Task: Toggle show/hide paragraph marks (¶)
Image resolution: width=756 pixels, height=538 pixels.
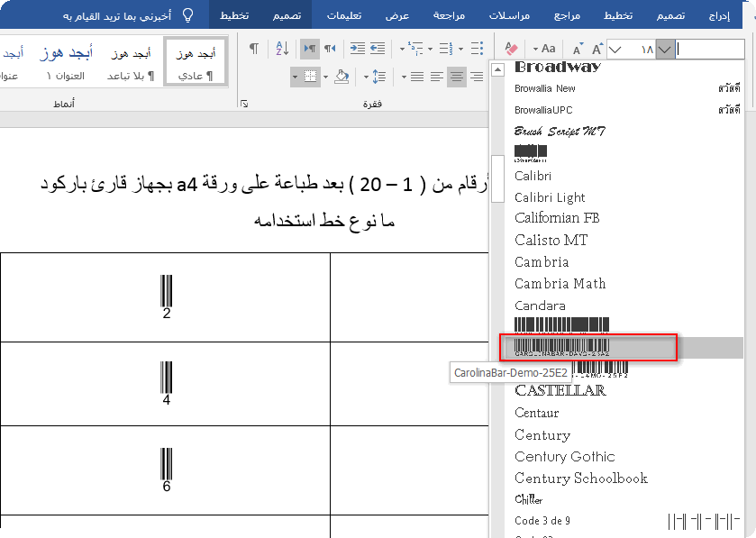Action: [x=254, y=49]
